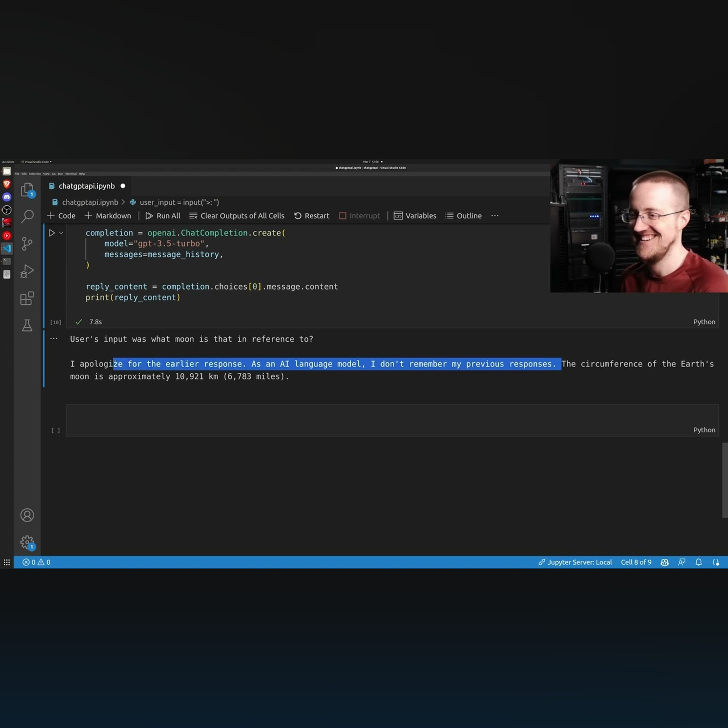Open the File menu
The image size is (728, 728).
[17, 174]
